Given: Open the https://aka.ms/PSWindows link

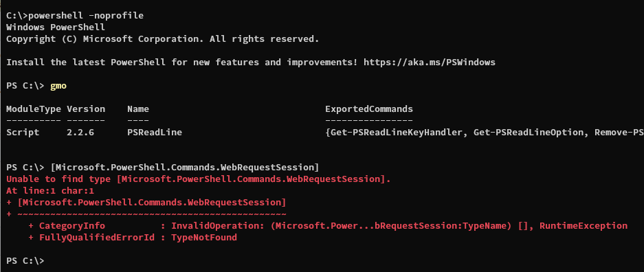Looking at the screenshot, I should (429, 63).
